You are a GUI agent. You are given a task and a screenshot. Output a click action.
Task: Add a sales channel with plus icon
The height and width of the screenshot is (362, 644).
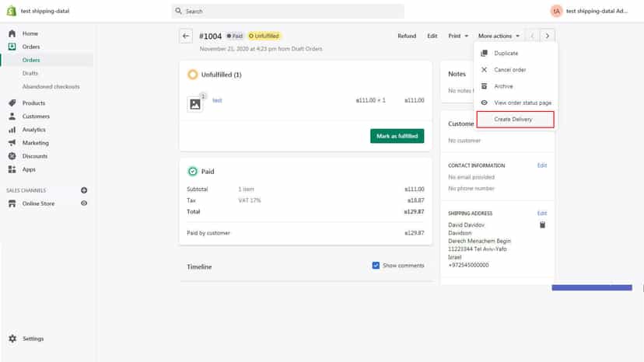84,190
